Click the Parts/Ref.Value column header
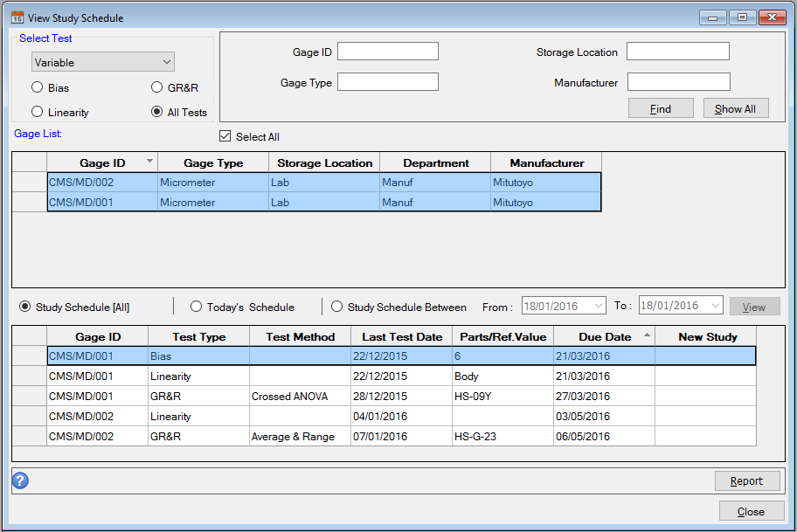The height and width of the screenshot is (532, 797). point(503,337)
